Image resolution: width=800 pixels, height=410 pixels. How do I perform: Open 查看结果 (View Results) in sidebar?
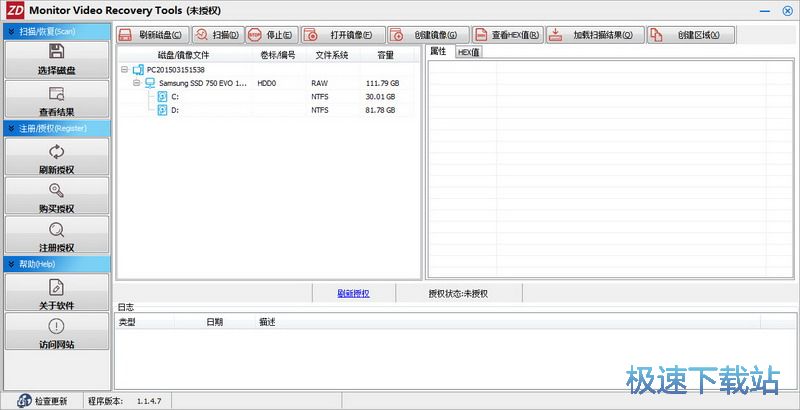coord(56,93)
